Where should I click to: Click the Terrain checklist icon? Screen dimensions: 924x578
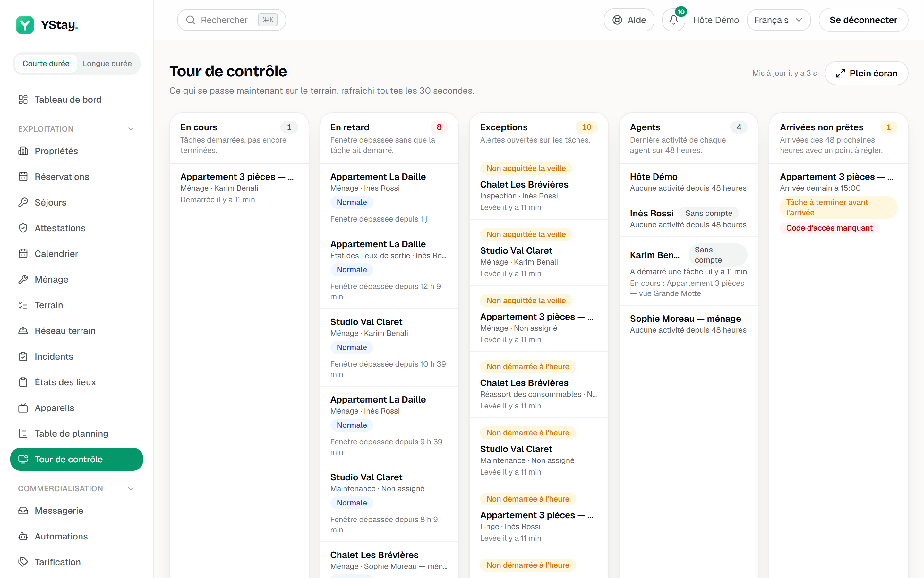[23, 305]
